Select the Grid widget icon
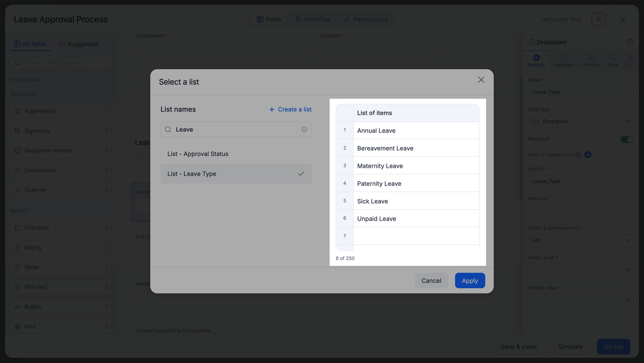The image size is (644, 363). [x=17, y=327]
